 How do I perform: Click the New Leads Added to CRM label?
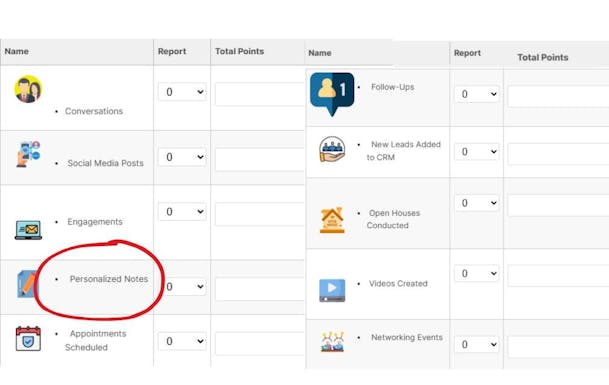click(404, 151)
